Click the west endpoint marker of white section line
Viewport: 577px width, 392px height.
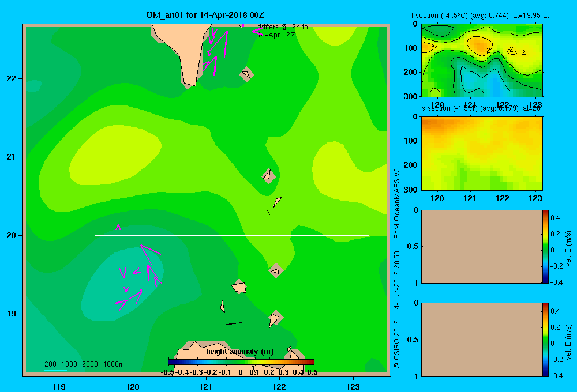click(96, 235)
